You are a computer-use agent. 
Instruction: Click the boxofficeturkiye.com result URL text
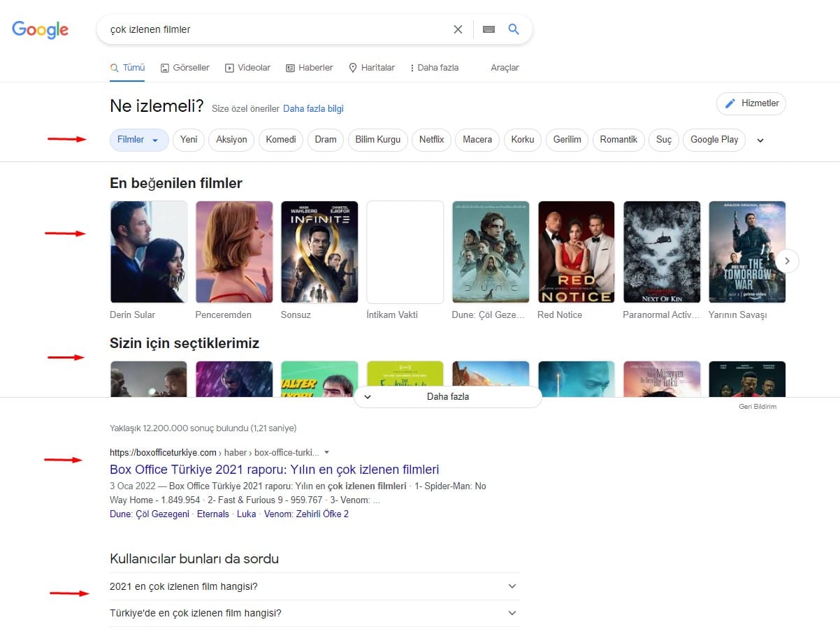[x=215, y=453]
